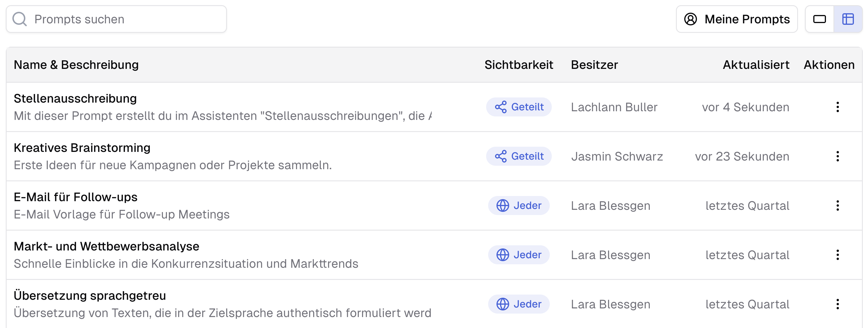Screen dimensions: 868x328
Task: Click the share icon for Kreatives Brainstorming
Action: (x=502, y=156)
